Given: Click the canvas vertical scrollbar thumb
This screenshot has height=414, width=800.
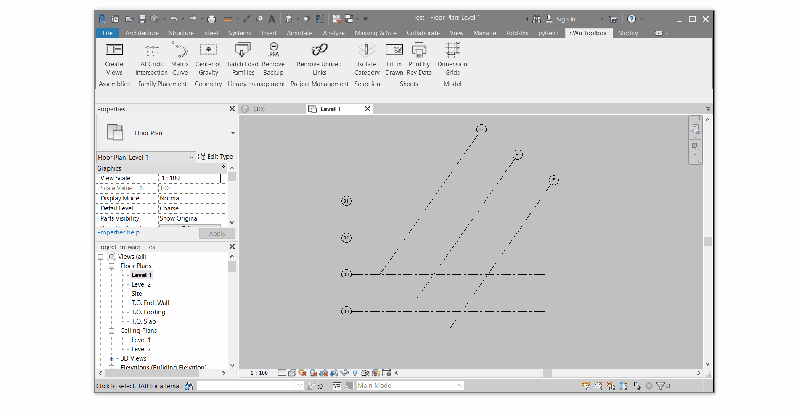Looking at the screenshot, I should coord(707,242).
